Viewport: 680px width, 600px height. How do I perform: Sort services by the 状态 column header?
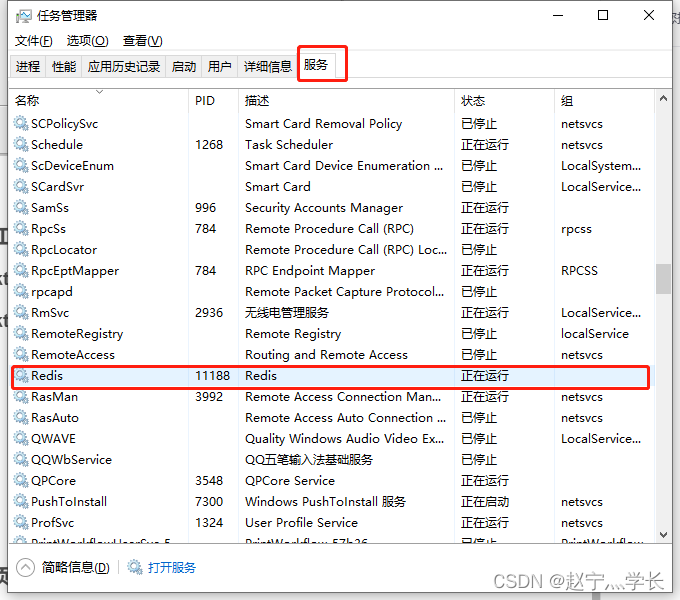point(504,101)
